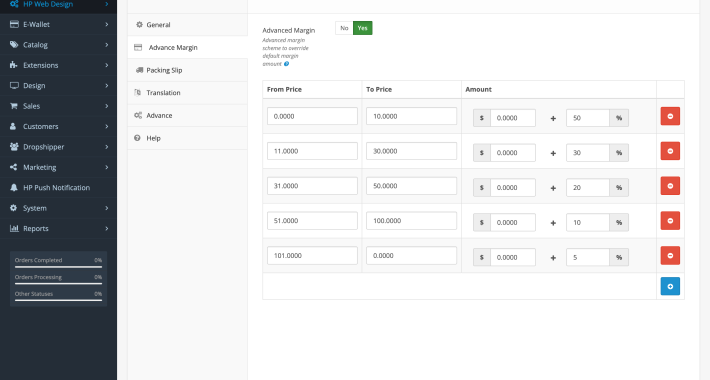Image resolution: width=710 pixels, height=380 pixels.
Task: Open the Packing Slip tab
Action: [x=187, y=70]
